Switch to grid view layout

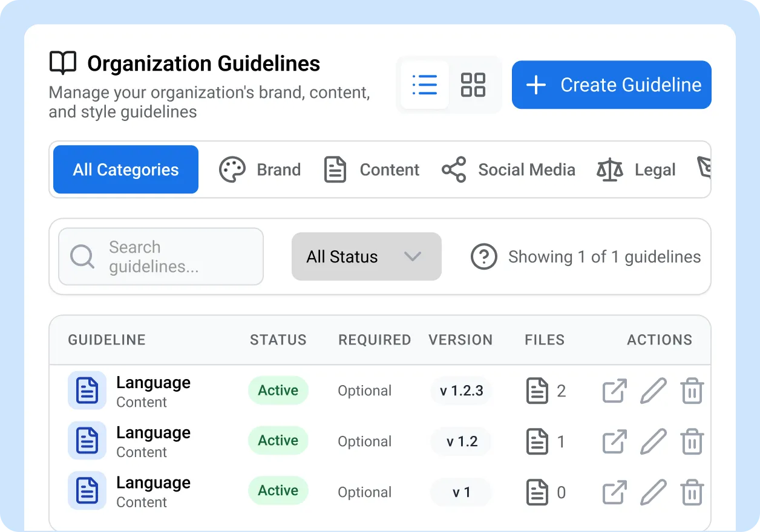click(473, 85)
